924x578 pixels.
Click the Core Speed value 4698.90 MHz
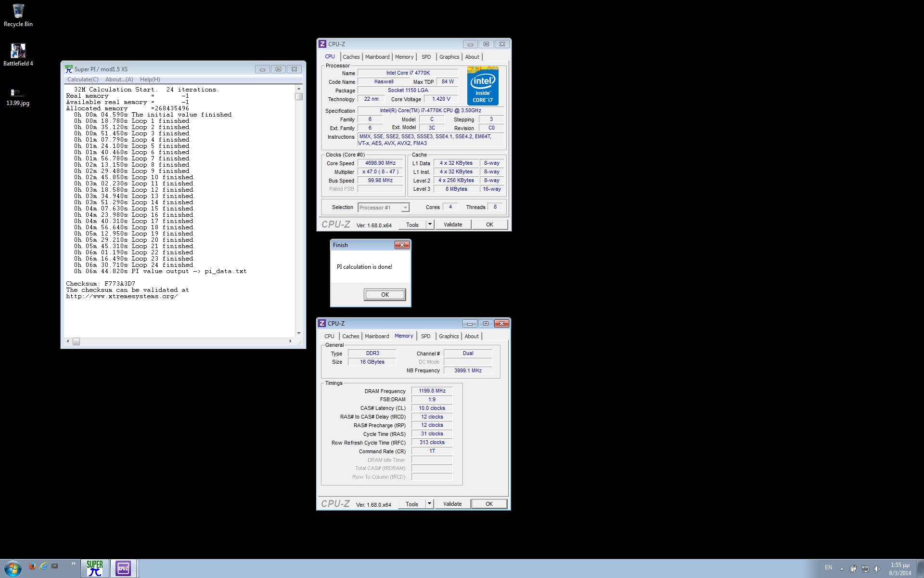click(380, 163)
